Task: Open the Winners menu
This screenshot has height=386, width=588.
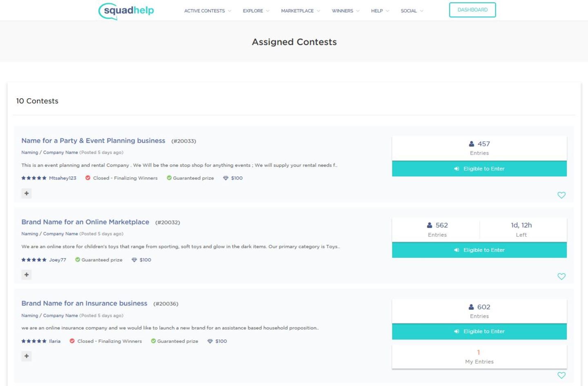Action: click(345, 11)
